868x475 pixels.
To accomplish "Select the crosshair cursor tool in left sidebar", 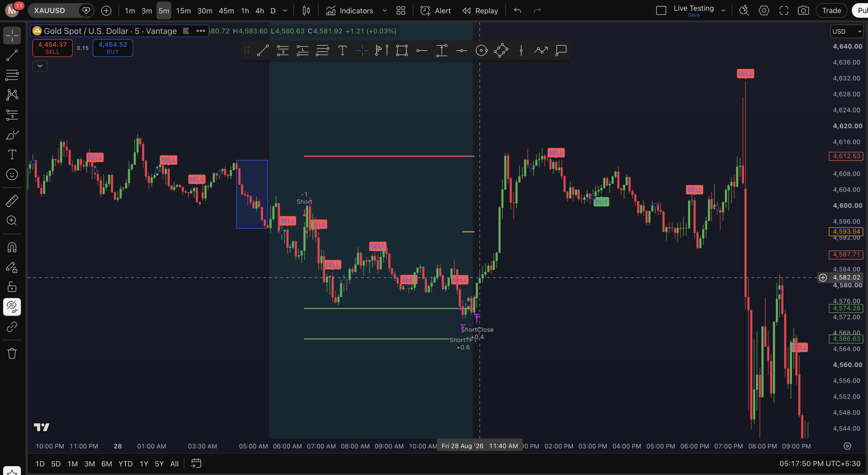I will click(x=12, y=35).
